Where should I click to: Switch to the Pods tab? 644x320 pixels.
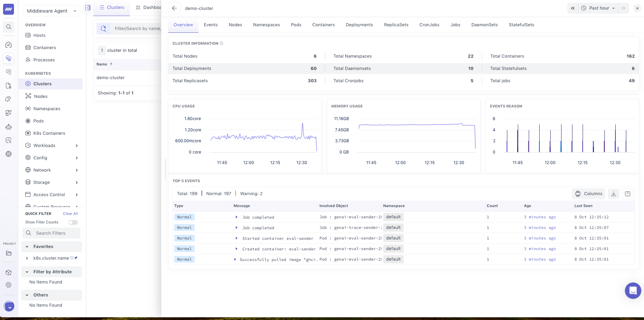click(x=296, y=25)
